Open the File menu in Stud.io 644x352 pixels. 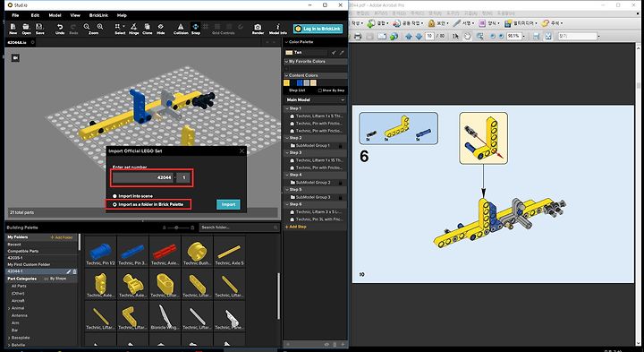coord(15,15)
